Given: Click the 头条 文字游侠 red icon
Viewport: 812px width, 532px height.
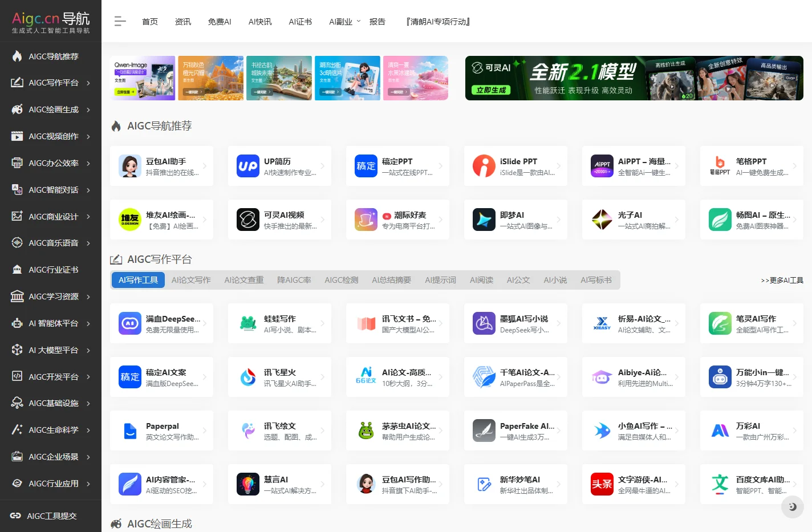Looking at the screenshot, I should (x=602, y=484).
